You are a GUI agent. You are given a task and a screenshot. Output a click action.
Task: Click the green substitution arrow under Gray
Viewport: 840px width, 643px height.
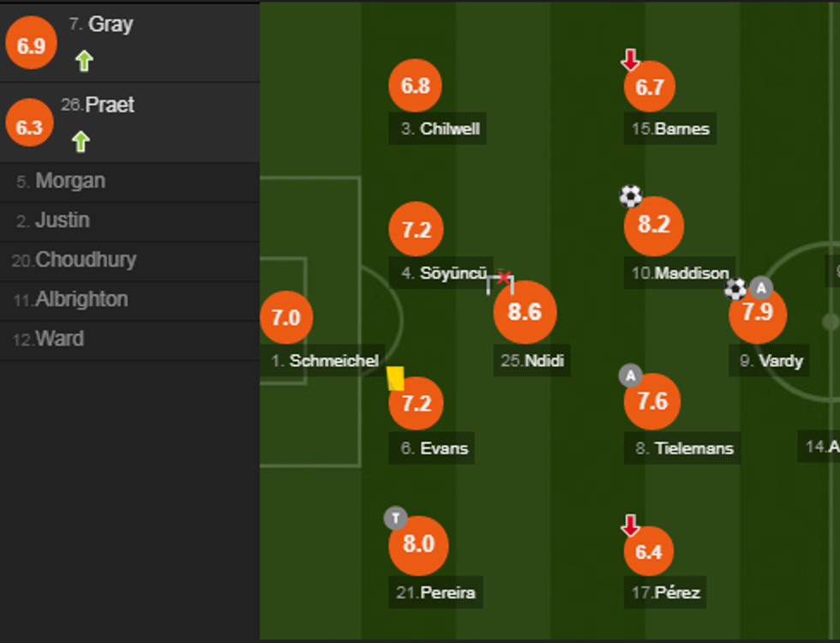[x=83, y=61]
